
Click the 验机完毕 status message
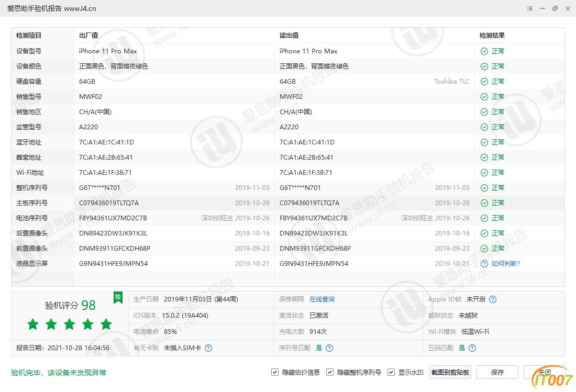click(59, 373)
